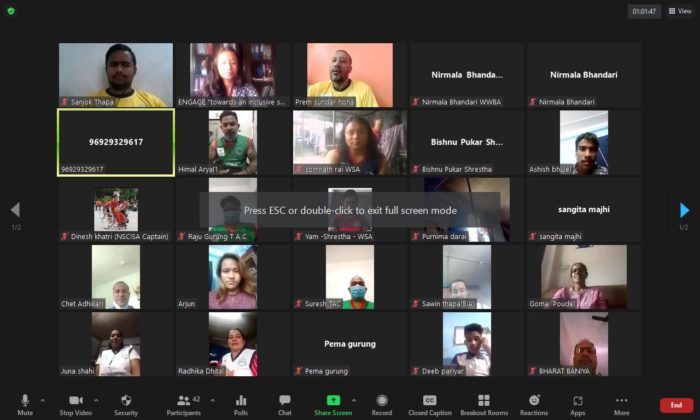This screenshot has height=420, width=700.
Task: Open Breakout Rooms
Action: point(484,403)
